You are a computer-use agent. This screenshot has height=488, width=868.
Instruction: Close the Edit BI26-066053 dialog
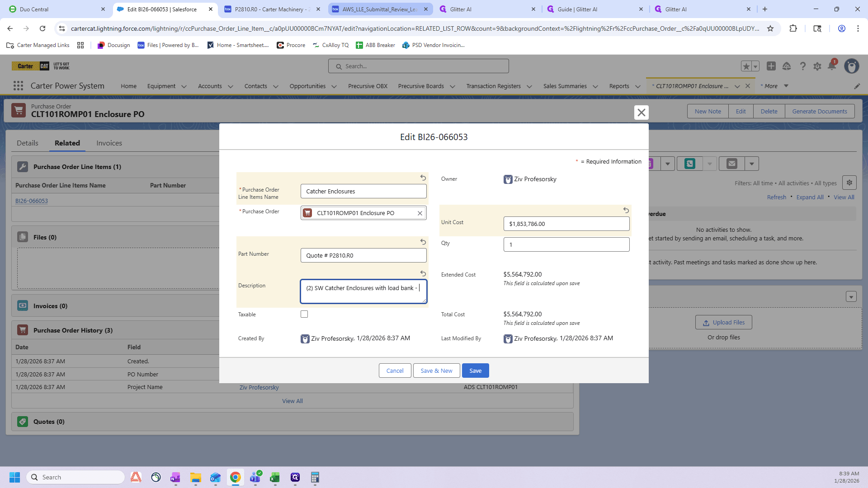[x=641, y=113]
